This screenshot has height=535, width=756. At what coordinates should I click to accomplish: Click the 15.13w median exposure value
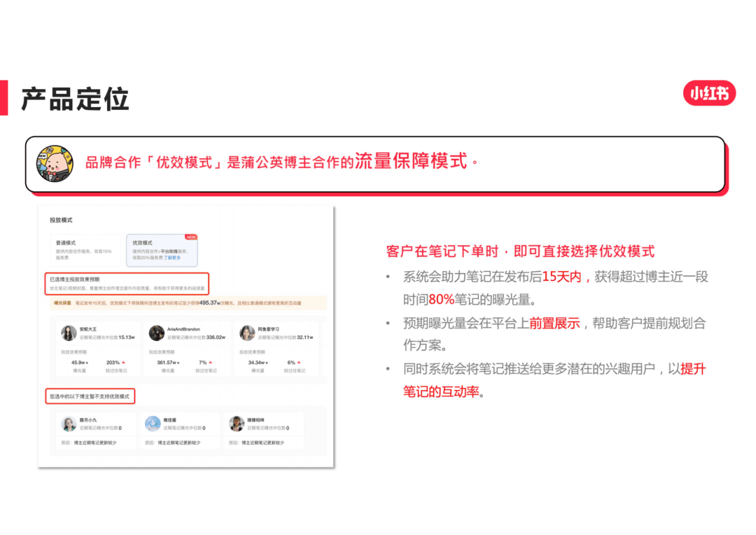pyautogui.click(x=127, y=338)
